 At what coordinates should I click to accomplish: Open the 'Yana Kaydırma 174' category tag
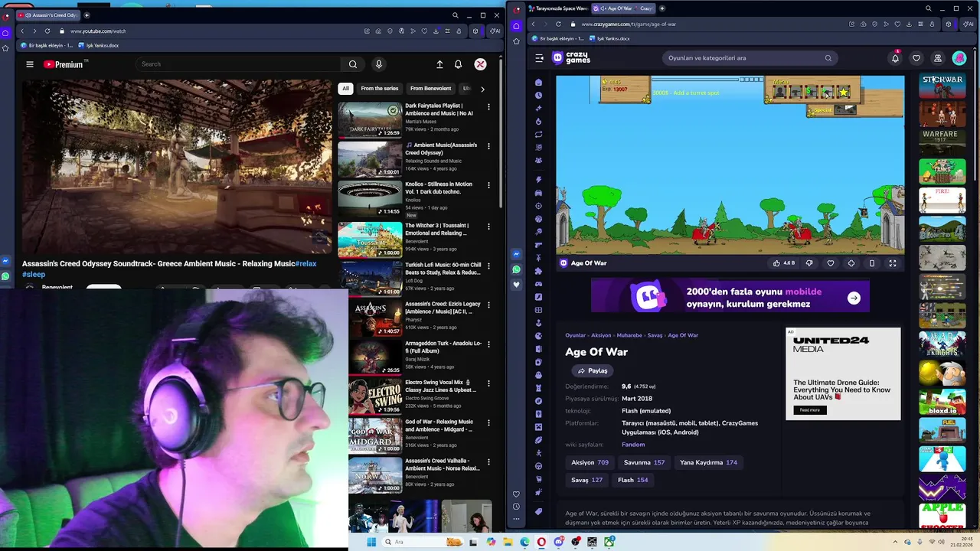[x=708, y=462]
